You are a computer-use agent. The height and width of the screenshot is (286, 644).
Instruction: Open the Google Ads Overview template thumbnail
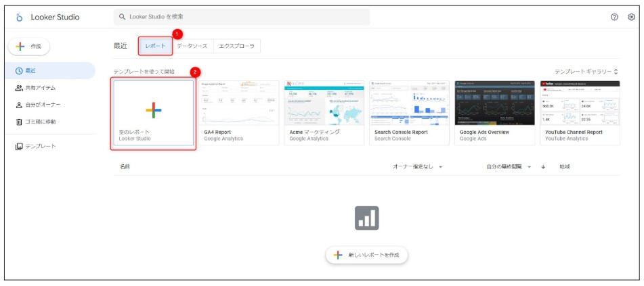coord(494,103)
